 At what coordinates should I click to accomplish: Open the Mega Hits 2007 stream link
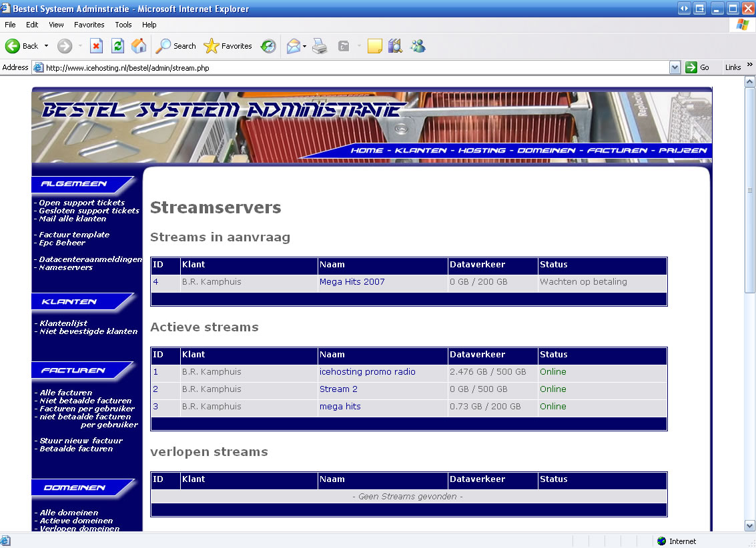click(x=352, y=282)
